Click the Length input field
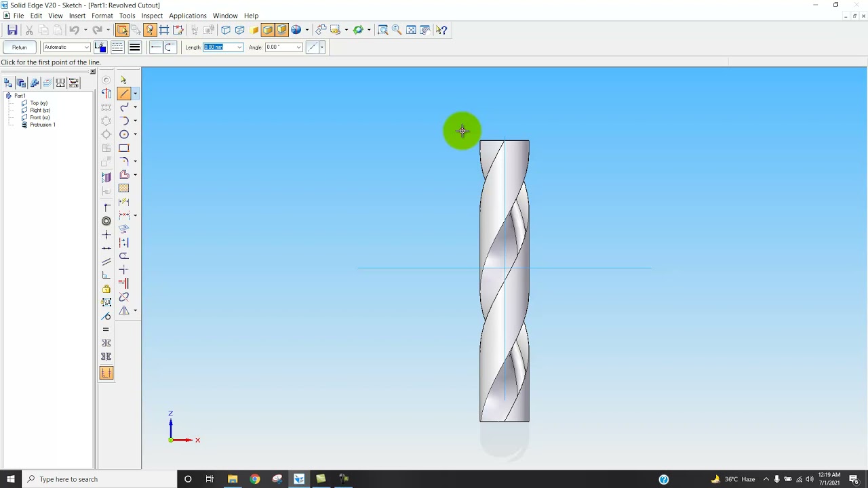This screenshot has width=868, height=488. click(x=219, y=47)
